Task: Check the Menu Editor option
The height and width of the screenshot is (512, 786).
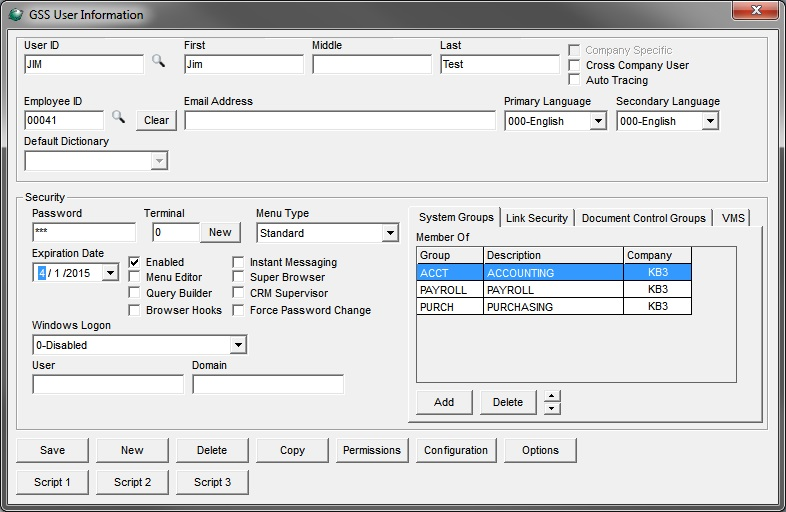Action: click(134, 277)
